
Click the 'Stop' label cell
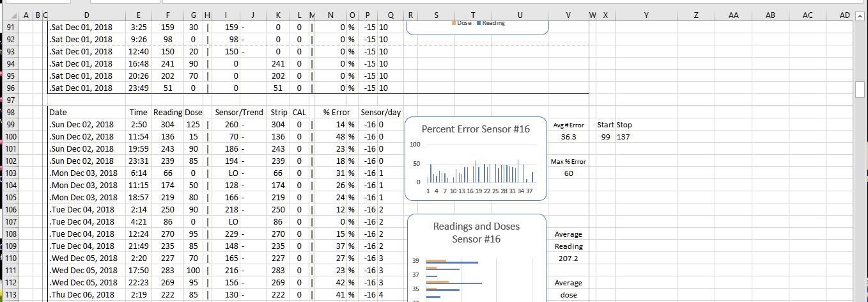point(624,125)
